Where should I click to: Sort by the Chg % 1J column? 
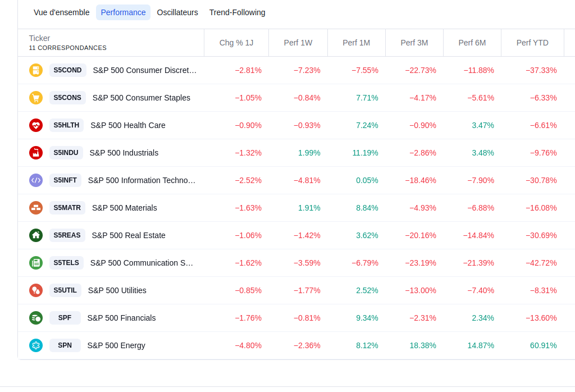(x=236, y=43)
